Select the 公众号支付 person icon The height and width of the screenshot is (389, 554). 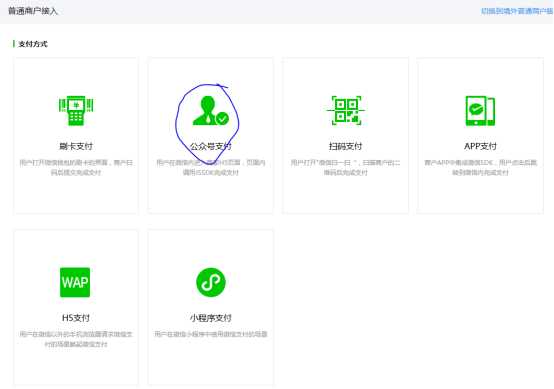(x=211, y=111)
